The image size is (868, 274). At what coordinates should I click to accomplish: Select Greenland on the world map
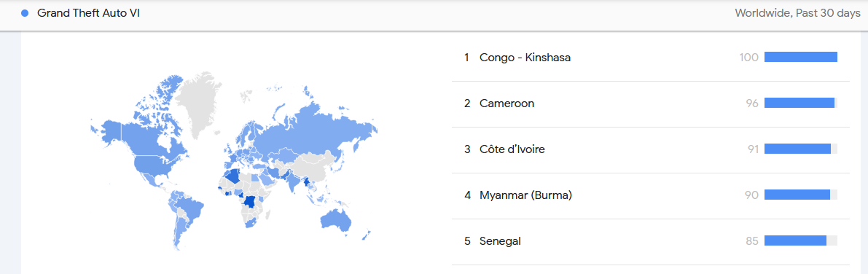199,103
